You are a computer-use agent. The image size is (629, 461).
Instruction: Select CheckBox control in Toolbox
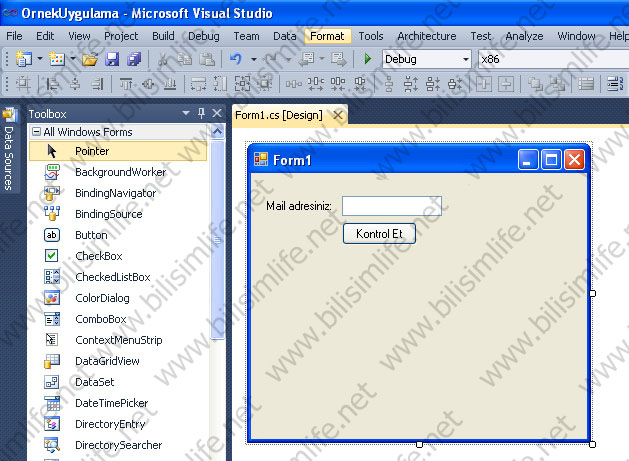coord(118,256)
